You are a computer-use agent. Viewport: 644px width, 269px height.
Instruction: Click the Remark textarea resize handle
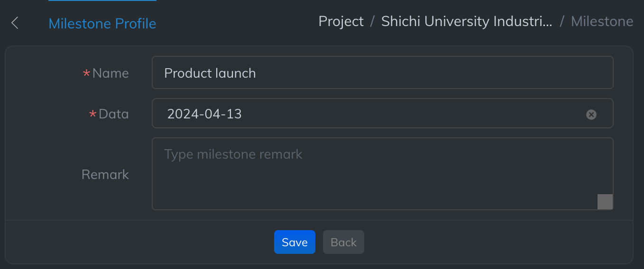(605, 202)
